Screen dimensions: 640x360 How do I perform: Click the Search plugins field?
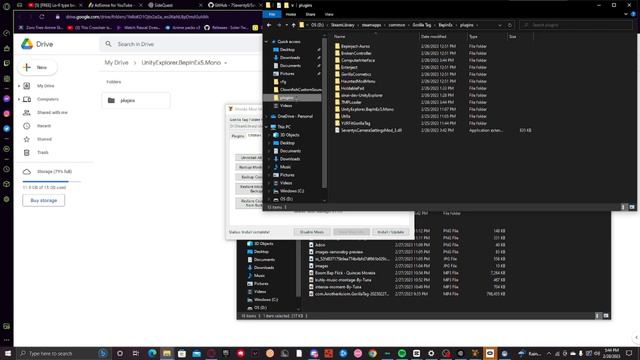point(576,25)
